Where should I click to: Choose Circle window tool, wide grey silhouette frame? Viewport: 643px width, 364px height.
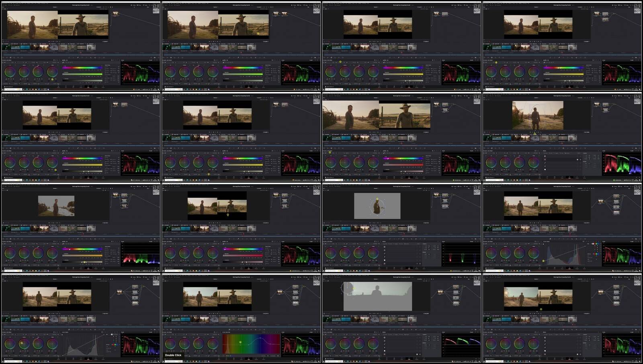click(385, 341)
